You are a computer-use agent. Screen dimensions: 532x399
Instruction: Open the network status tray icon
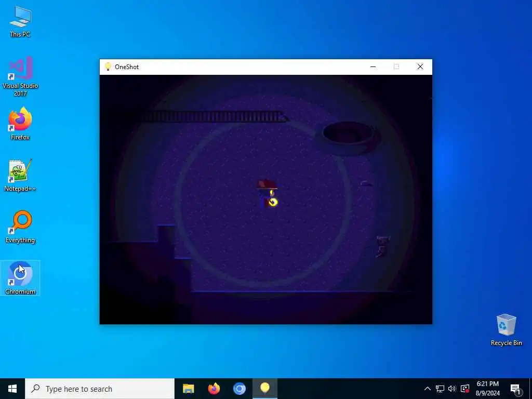point(440,389)
